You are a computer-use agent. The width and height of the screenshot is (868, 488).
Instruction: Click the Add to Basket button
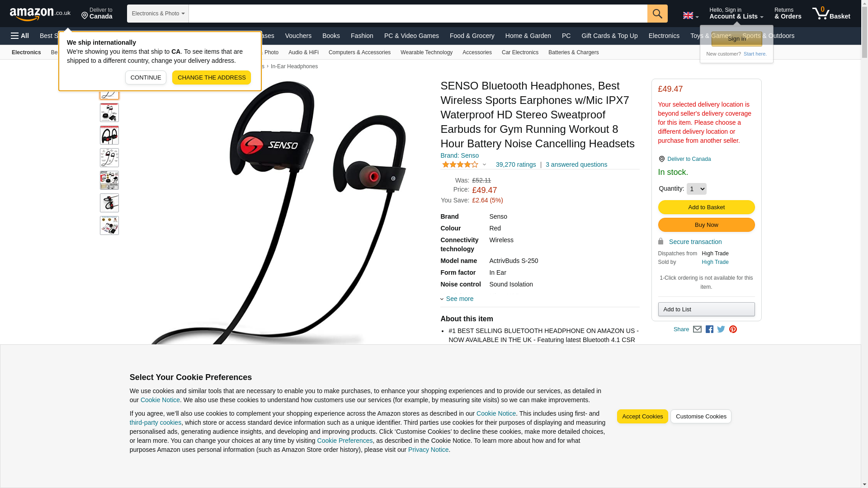pyautogui.click(x=706, y=207)
